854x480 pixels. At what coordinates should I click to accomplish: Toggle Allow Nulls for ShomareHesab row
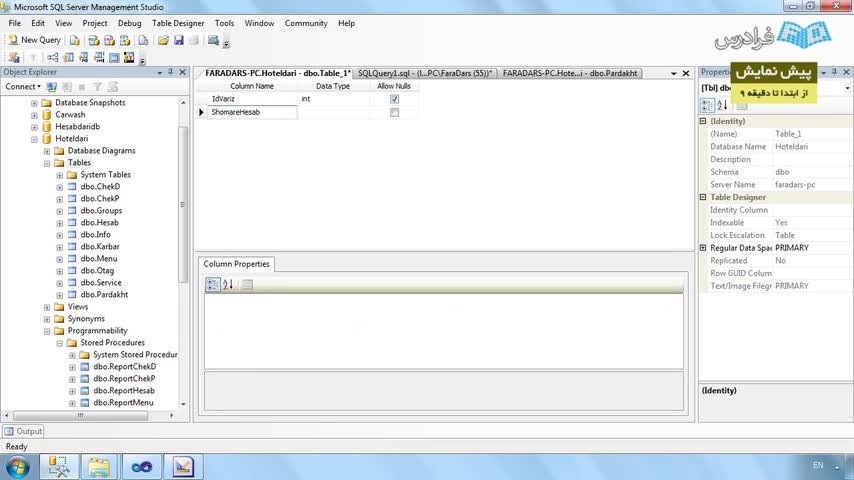394,112
